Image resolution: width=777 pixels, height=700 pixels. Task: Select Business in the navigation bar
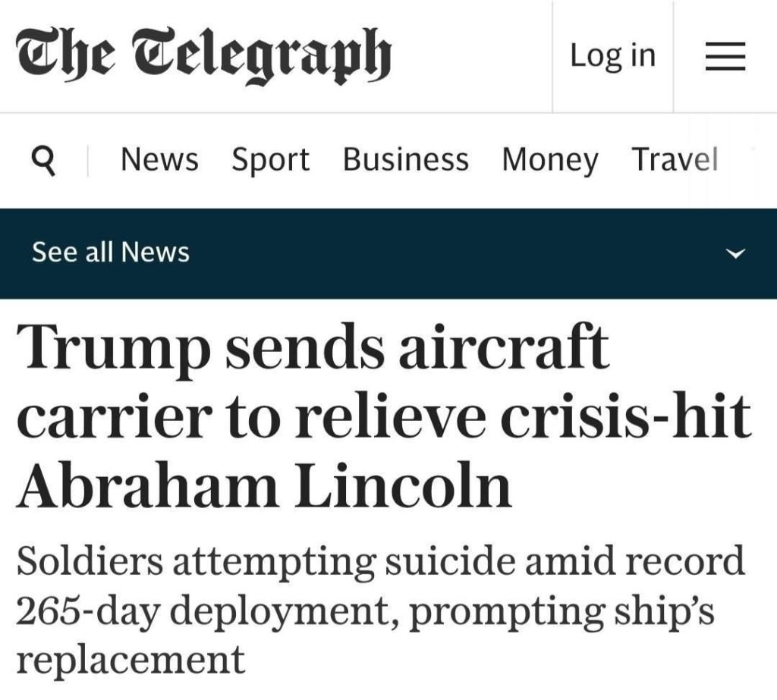(x=406, y=159)
